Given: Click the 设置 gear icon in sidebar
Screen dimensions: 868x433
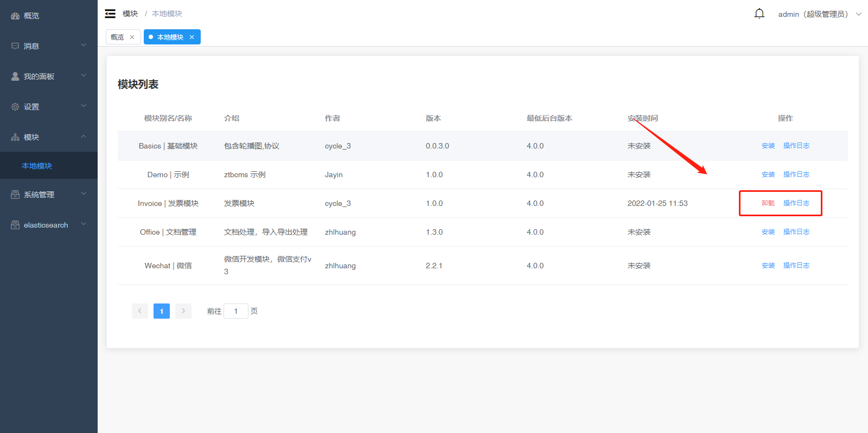Looking at the screenshot, I should pos(15,107).
